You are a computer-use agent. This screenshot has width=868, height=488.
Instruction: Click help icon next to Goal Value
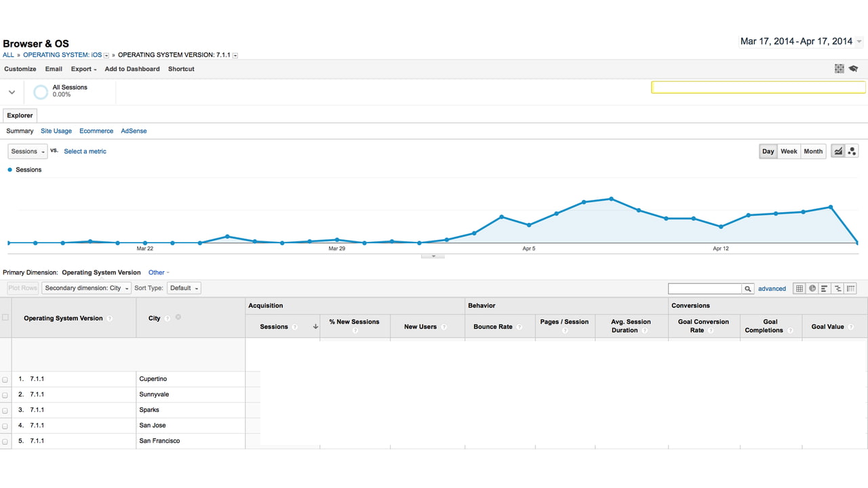click(851, 327)
